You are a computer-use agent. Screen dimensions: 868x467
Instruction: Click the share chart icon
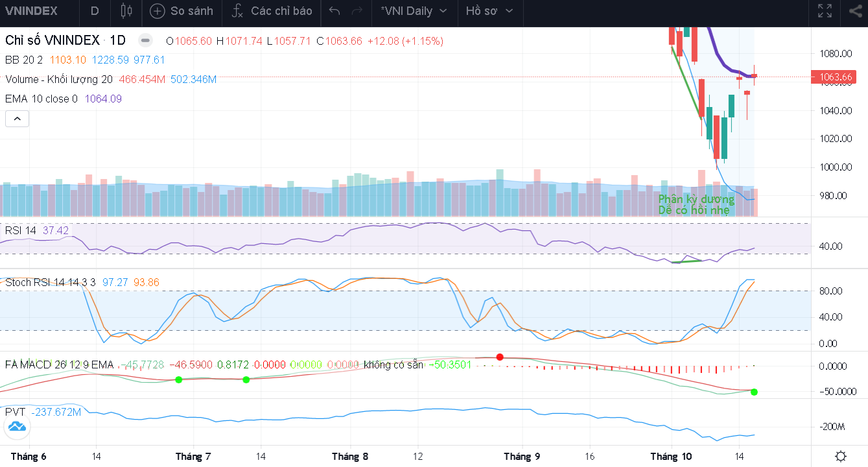[854, 11]
